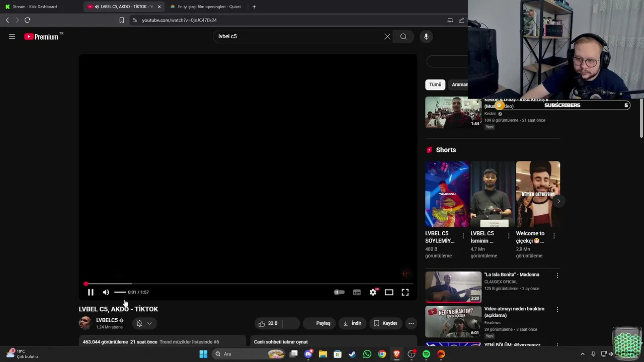Image resolution: width=644 pixels, height=362 pixels.
Task: Expand notification options chevron beside bell
Action: click(149, 323)
